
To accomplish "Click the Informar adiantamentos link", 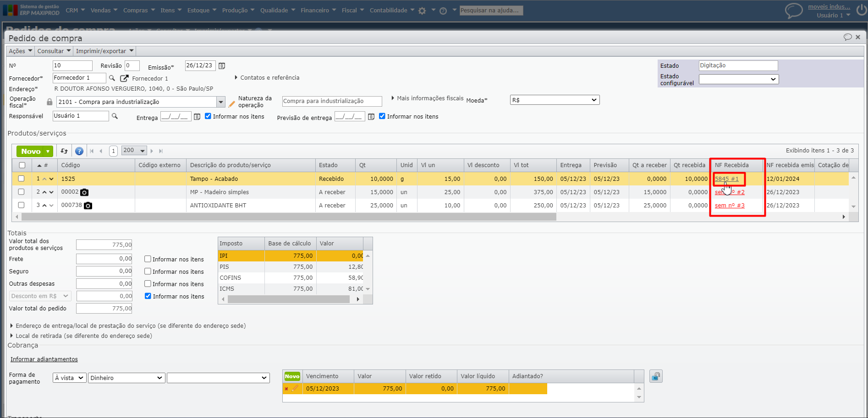I will tap(44, 359).
